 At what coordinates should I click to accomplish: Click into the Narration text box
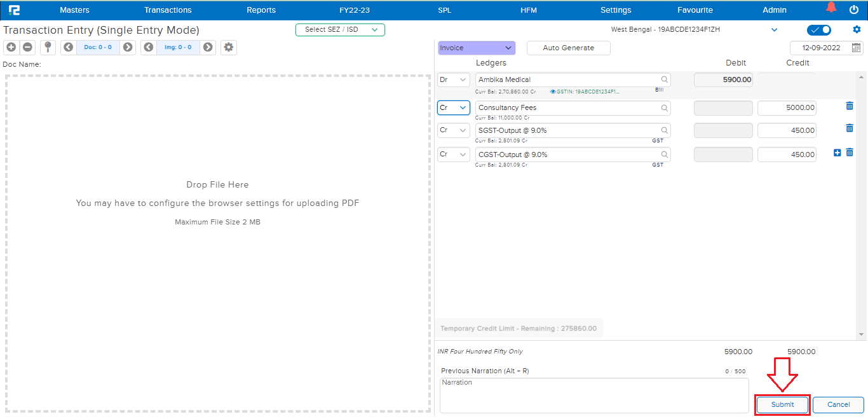(x=593, y=395)
